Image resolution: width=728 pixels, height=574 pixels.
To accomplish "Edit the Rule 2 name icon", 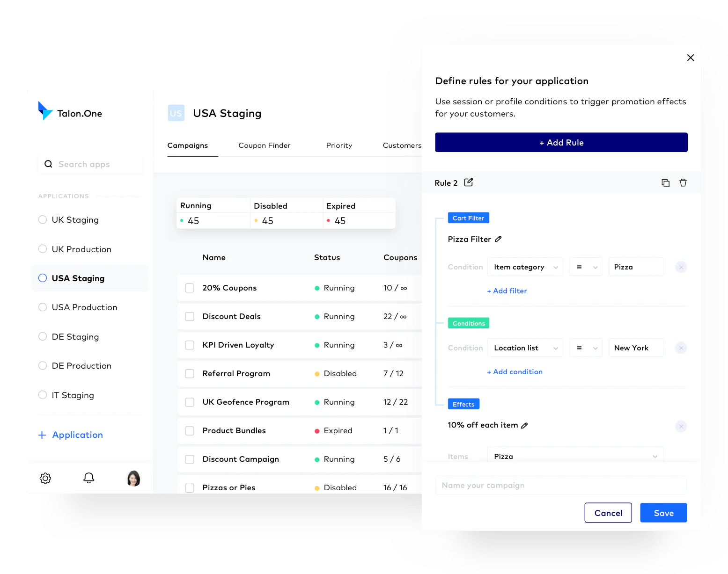I will (469, 182).
